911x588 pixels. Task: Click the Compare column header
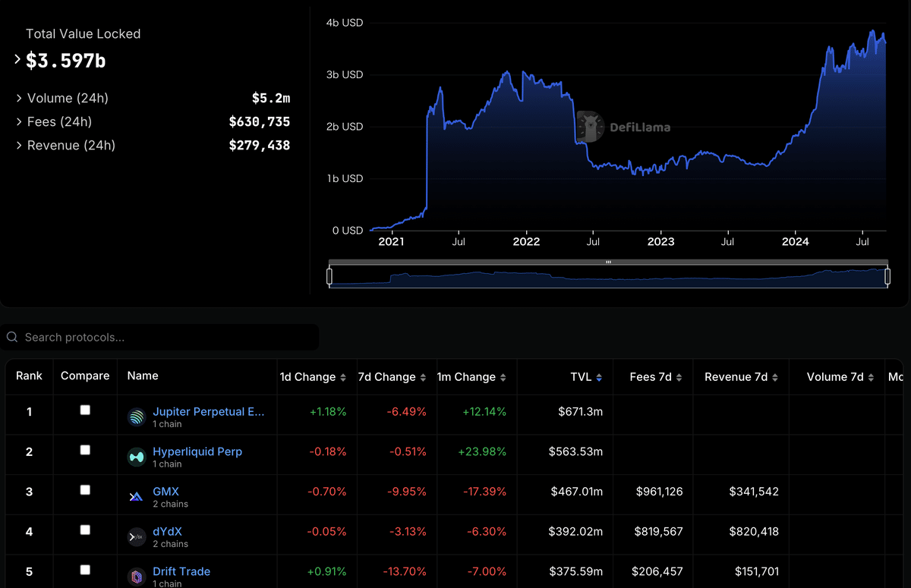pos(85,376)
